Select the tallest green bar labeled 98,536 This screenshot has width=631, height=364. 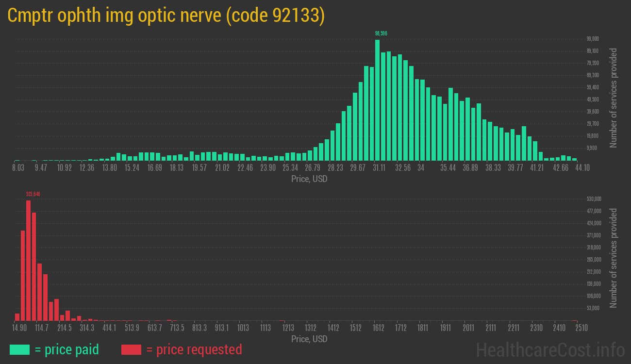click(378, 97)
